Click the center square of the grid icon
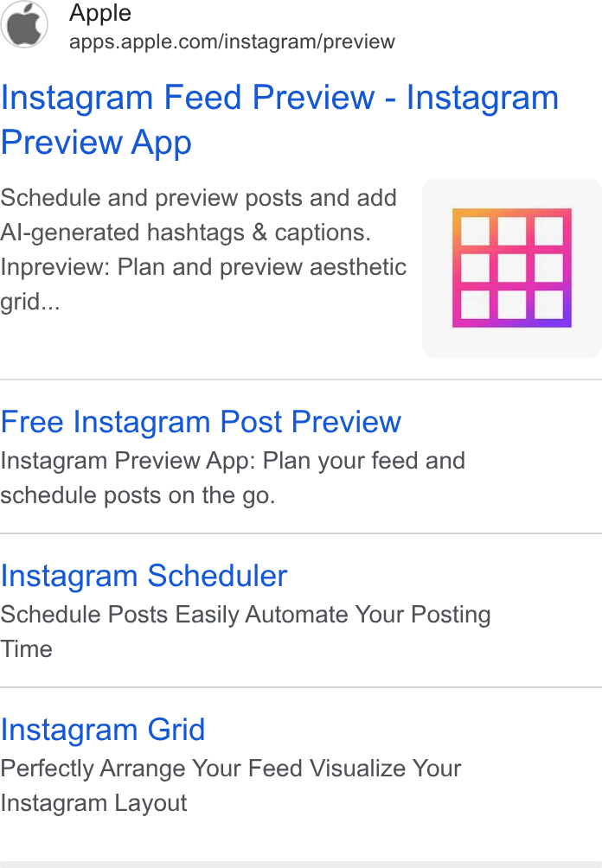 pos(512,268)
